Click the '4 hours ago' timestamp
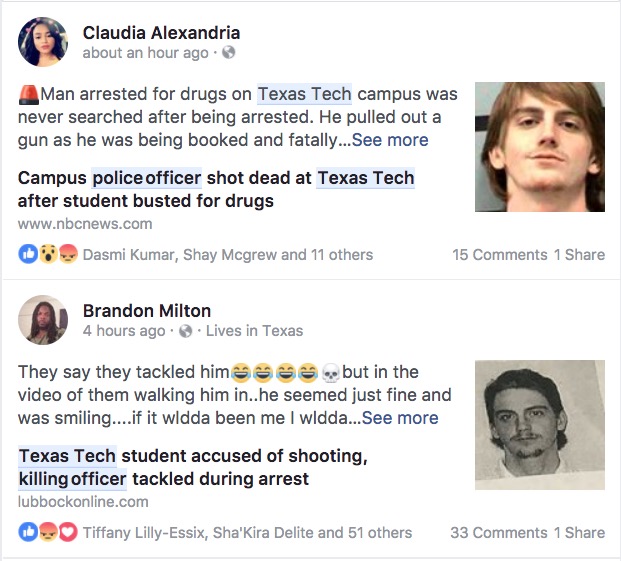Viewport: 621px width, 561px height. tap(124, 331)
